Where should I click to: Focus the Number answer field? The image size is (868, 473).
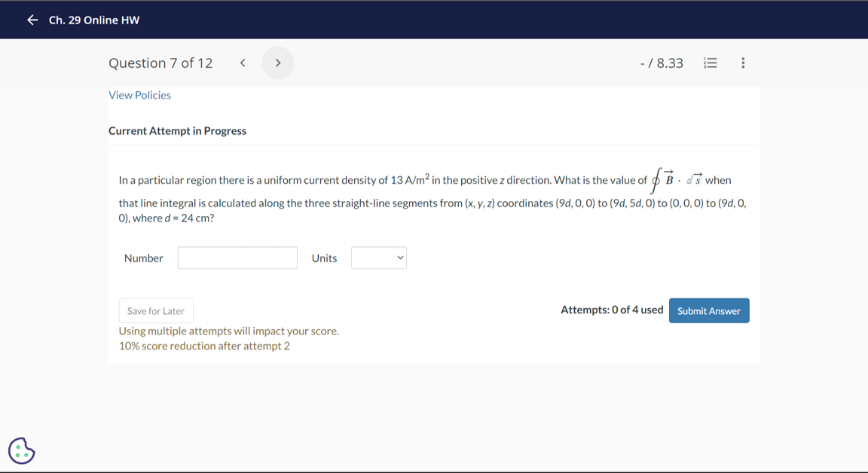(x=237, y=258)
